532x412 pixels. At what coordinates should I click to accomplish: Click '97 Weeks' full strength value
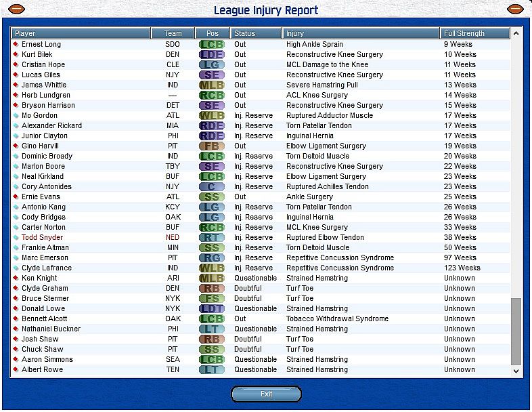point(460,257)
